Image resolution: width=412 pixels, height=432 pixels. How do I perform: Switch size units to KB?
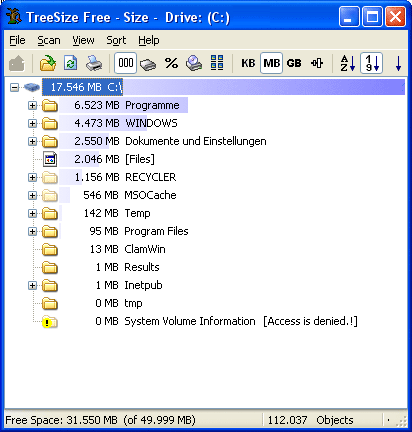248,63
